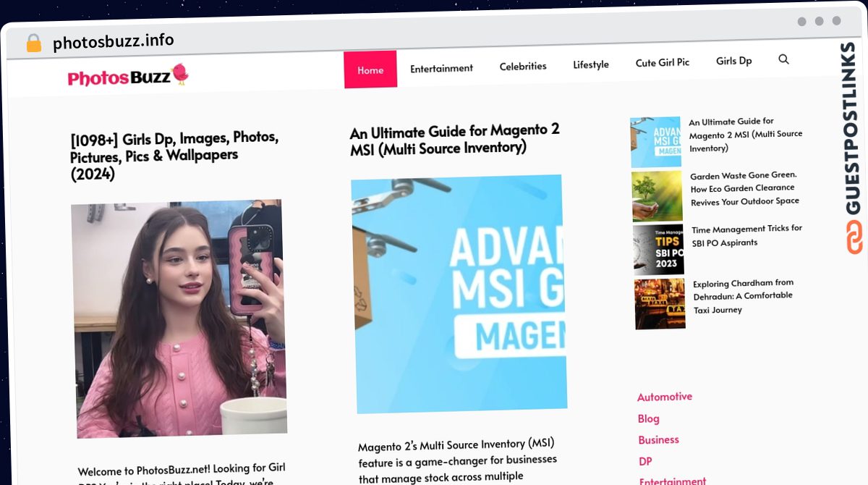868x485 pixels.
Task: Open the Cute Girl Pic menu
Action: coord(663,62)
